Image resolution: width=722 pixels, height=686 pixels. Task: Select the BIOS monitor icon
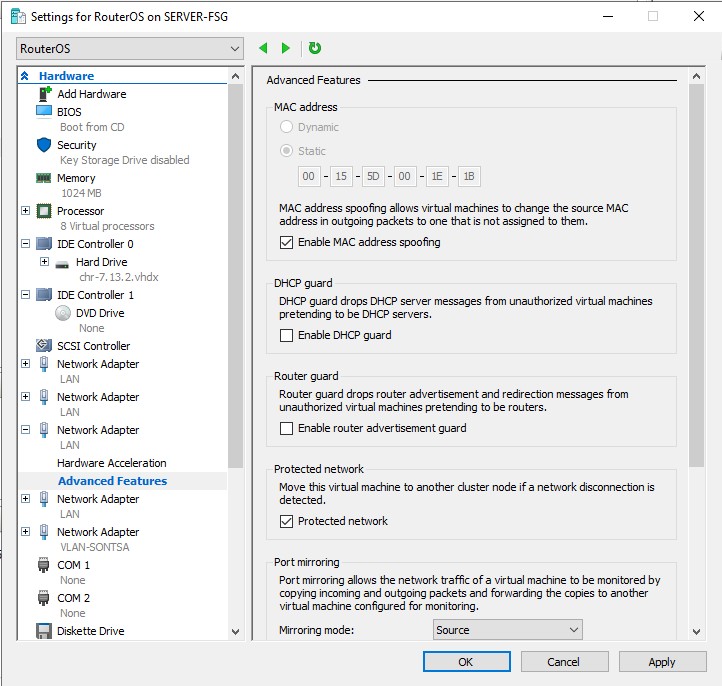pyautogui.click(x=44, y=111)
